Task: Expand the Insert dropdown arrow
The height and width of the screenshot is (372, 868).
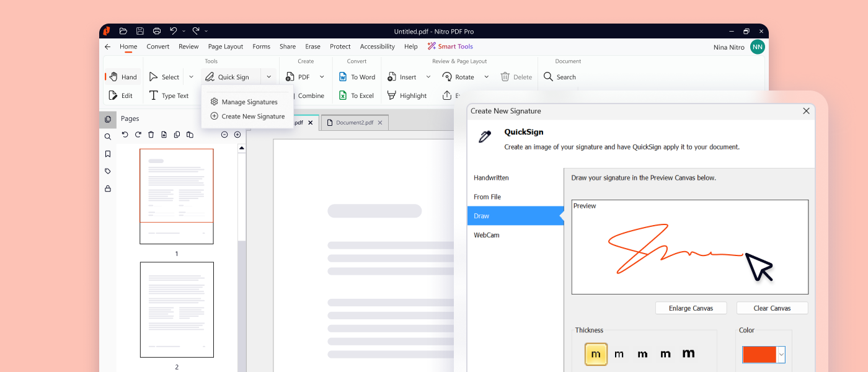Action: click(x=428, y=77)
